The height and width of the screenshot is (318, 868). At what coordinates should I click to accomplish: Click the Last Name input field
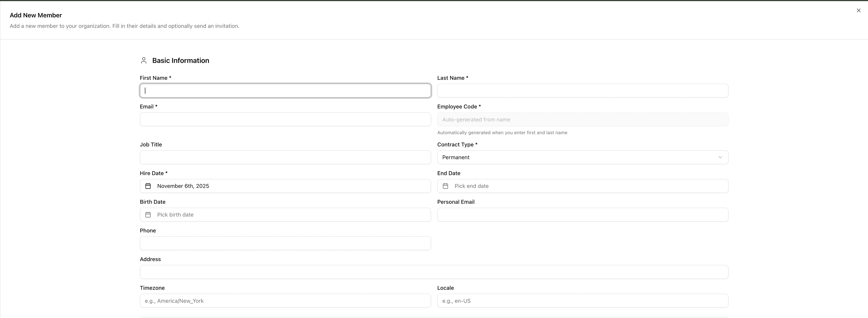tap(583, 91)
